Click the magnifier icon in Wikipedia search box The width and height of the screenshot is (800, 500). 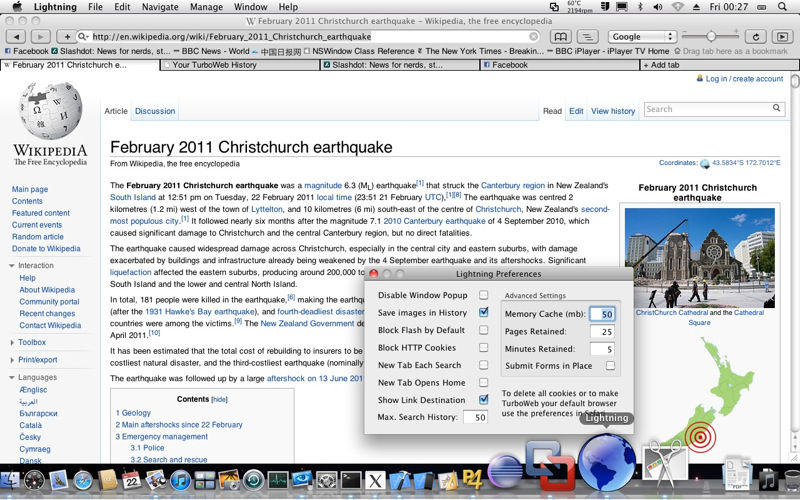pos(776,108)
